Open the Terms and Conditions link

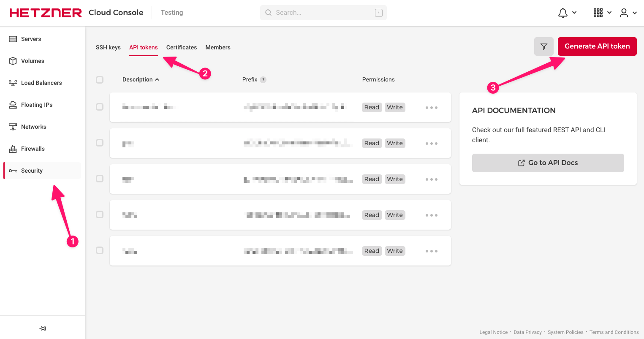click(x=614, y=332)
